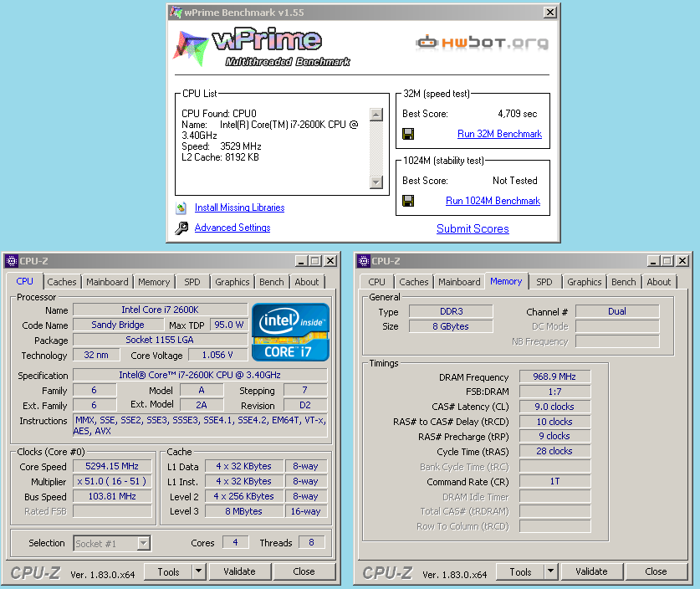
Task: Click Validate in right CPU-Z window
Action: click(x=591, y=571)
